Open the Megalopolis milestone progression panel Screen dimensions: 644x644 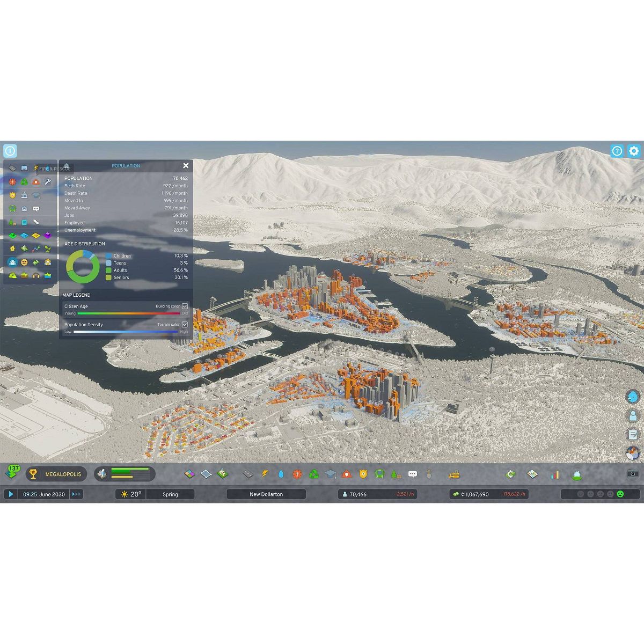pyautogui.click(x=56, y=474)
